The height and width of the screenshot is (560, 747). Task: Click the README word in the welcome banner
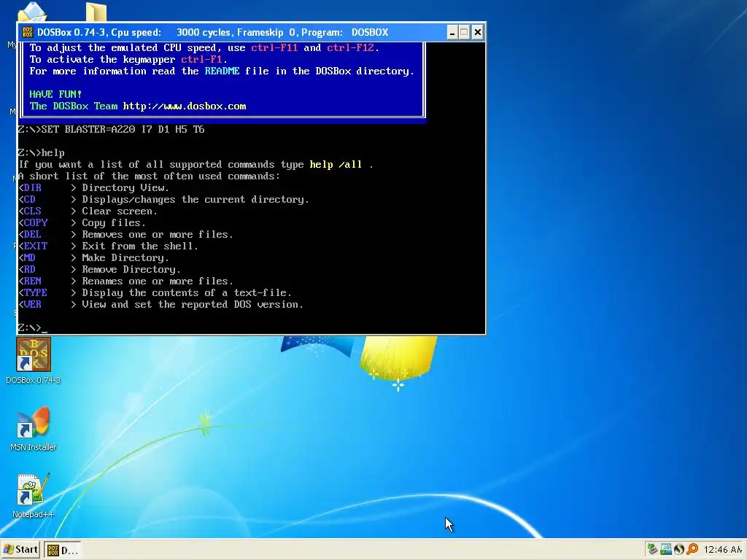click(222, 71)
